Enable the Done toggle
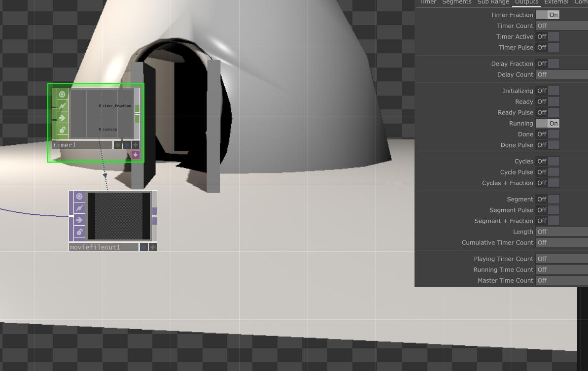Viewport: 588px width, 371px height. click(548, 134)
